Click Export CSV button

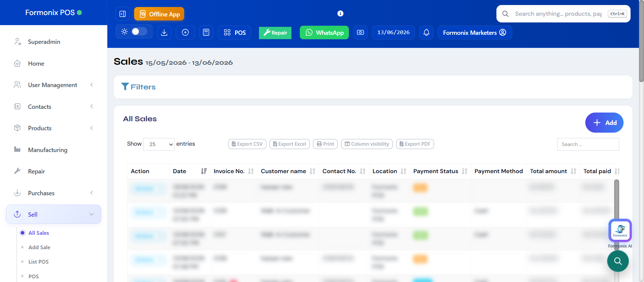247,144
